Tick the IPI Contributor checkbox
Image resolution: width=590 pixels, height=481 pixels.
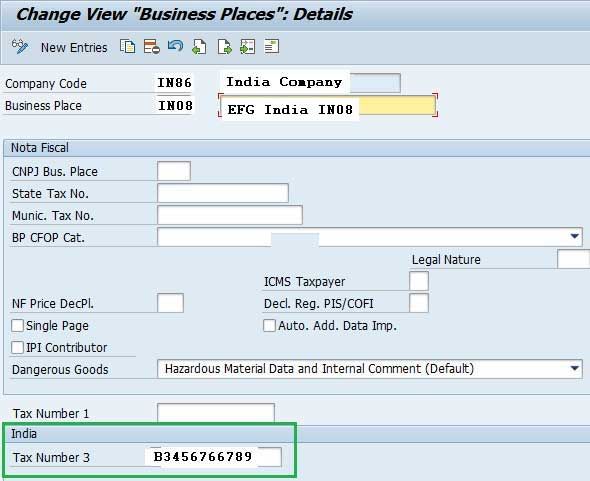pos(17,347)
